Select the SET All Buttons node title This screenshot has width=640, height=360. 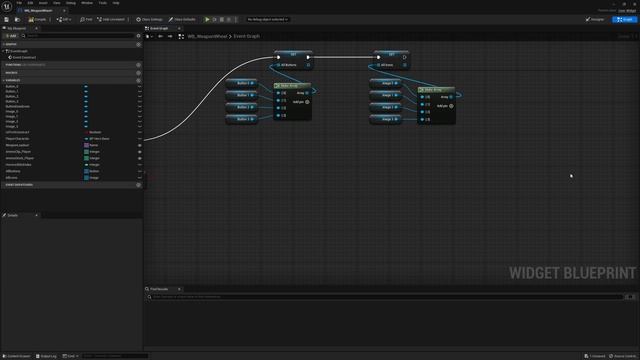[x=293, y=53]
